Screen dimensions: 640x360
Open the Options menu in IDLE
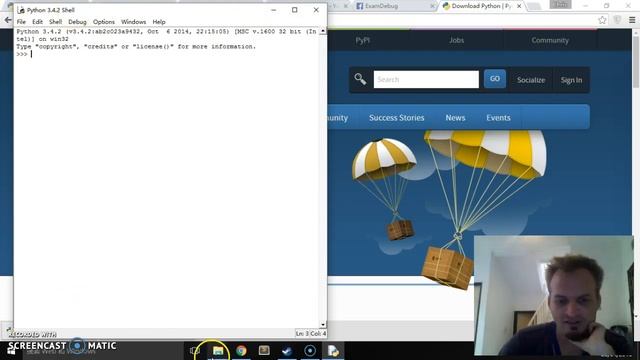(x=104, y=22)
